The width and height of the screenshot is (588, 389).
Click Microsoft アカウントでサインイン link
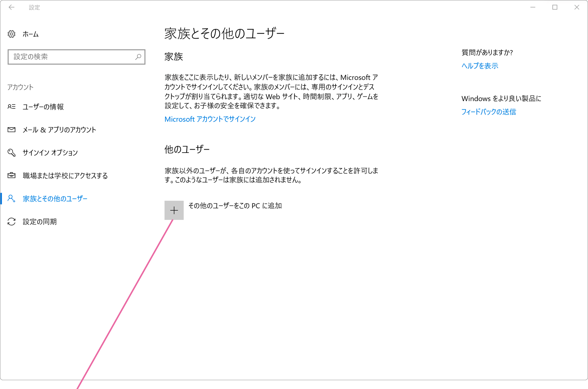(210, 119)
